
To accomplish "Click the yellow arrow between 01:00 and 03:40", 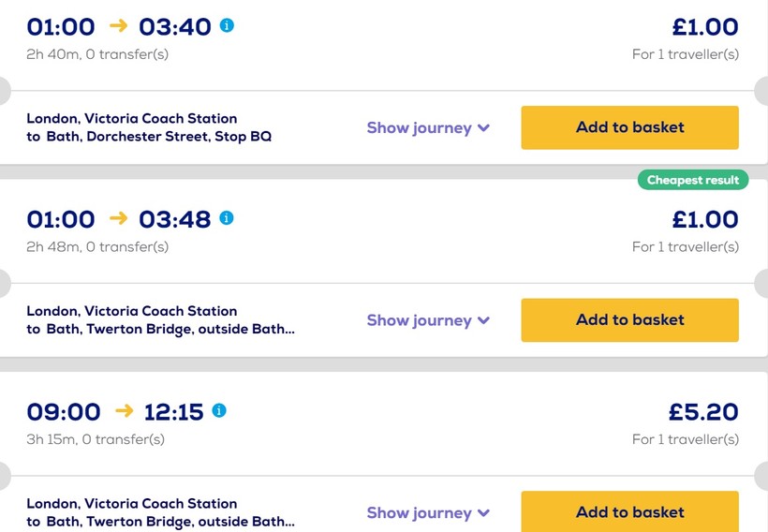I will pyautogui.click(x=118, y=26).
